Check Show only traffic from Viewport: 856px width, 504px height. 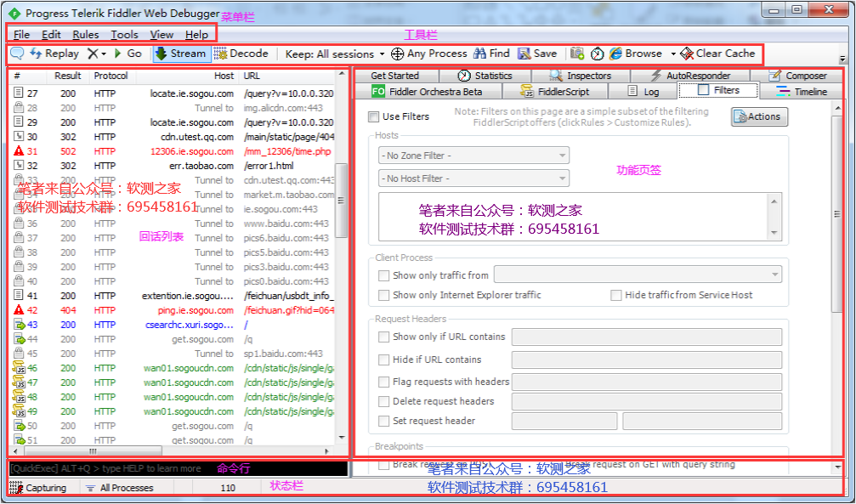point(383,275)
